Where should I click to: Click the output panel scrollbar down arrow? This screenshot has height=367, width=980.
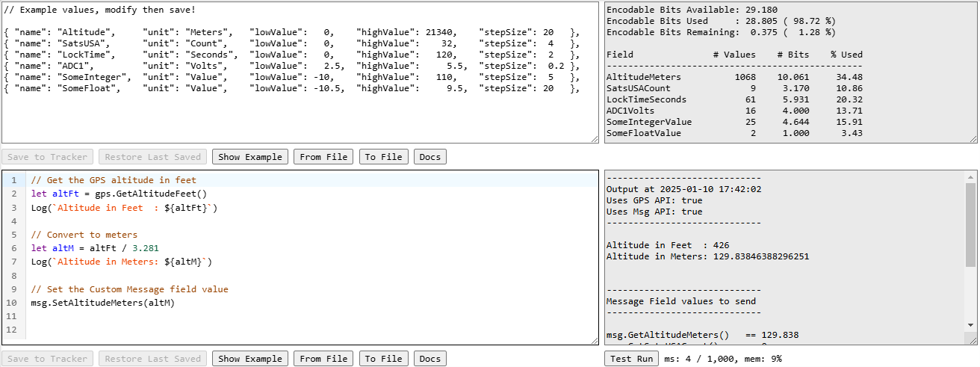pos(970,325)
